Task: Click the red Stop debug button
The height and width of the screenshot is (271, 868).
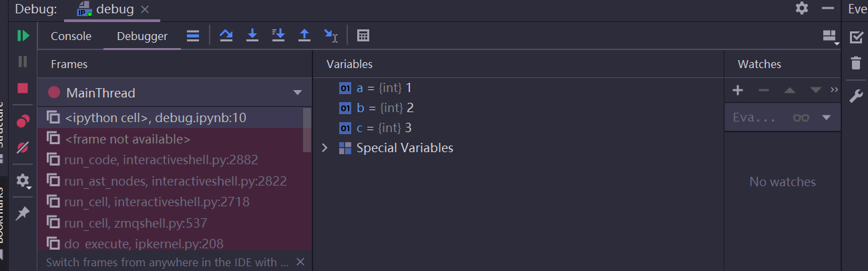Action: click(x=23, y=88)
